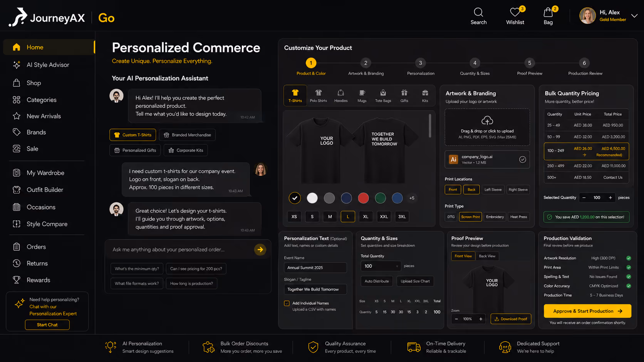The height and width of the screenshot is (362, 644).
Task: Click the cloud upload icon
Action: [487, 120]
